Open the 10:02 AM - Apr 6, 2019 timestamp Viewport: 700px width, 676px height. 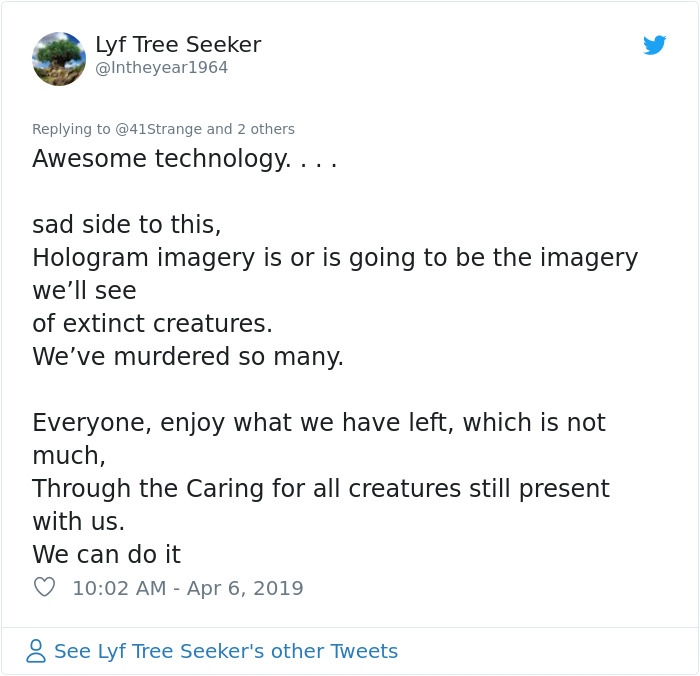187,588
